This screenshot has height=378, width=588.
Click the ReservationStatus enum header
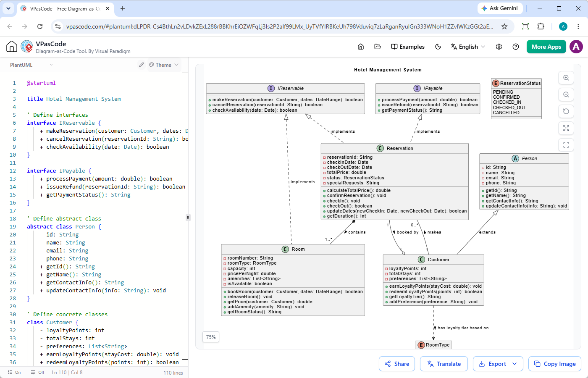(517, 83)
